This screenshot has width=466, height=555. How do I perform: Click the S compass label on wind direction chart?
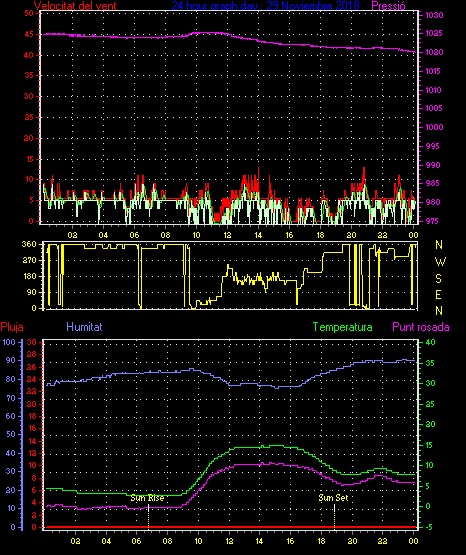click(x=439, y=279)
